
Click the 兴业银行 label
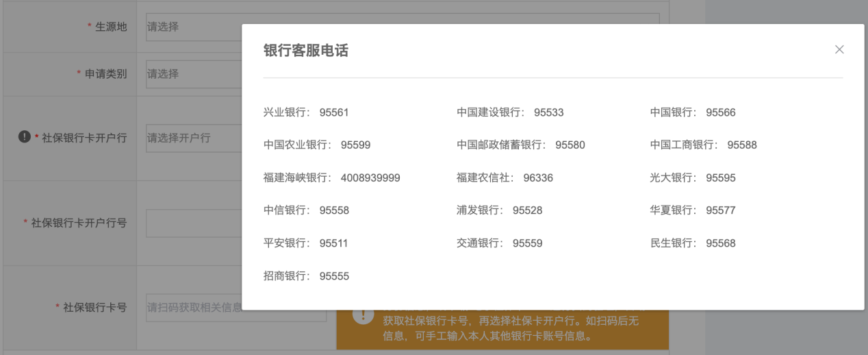coord(285,112)
